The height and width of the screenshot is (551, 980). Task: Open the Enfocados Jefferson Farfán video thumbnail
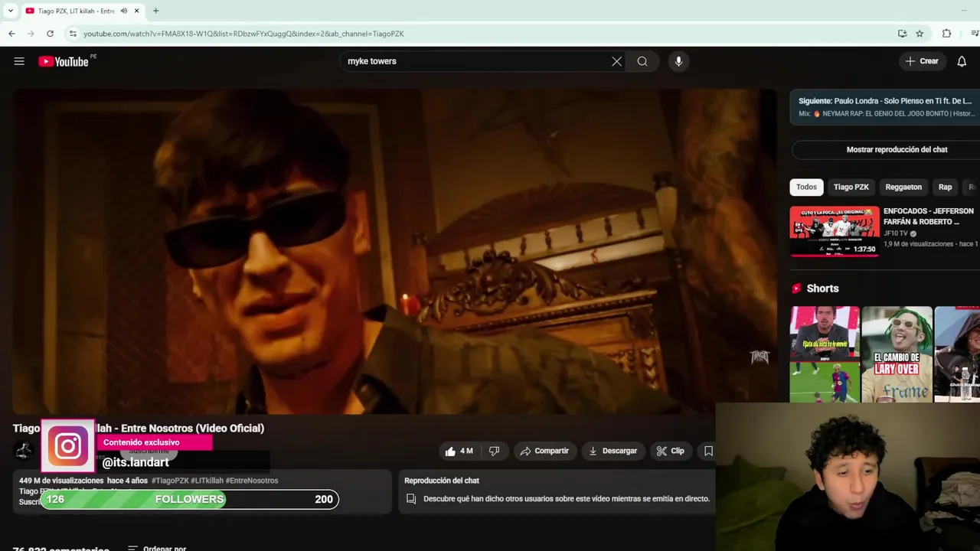pyautogui.click(x=835, y=231)
